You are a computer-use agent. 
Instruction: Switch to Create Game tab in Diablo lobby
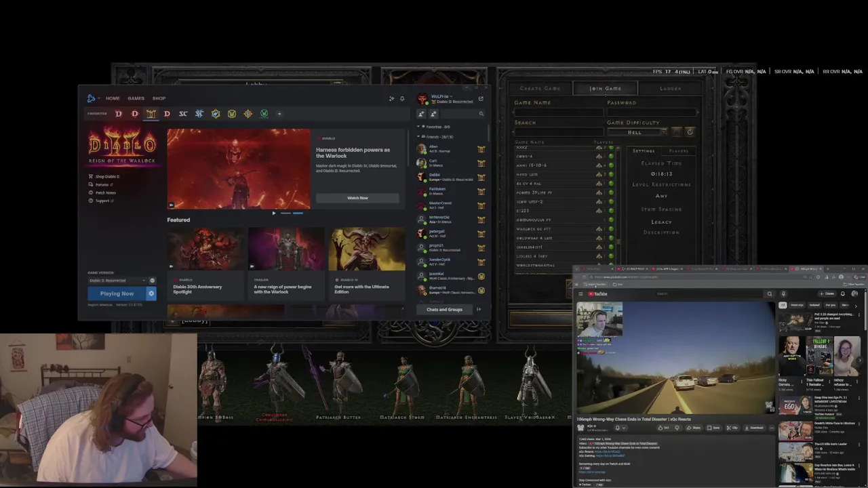click(540, 89)
